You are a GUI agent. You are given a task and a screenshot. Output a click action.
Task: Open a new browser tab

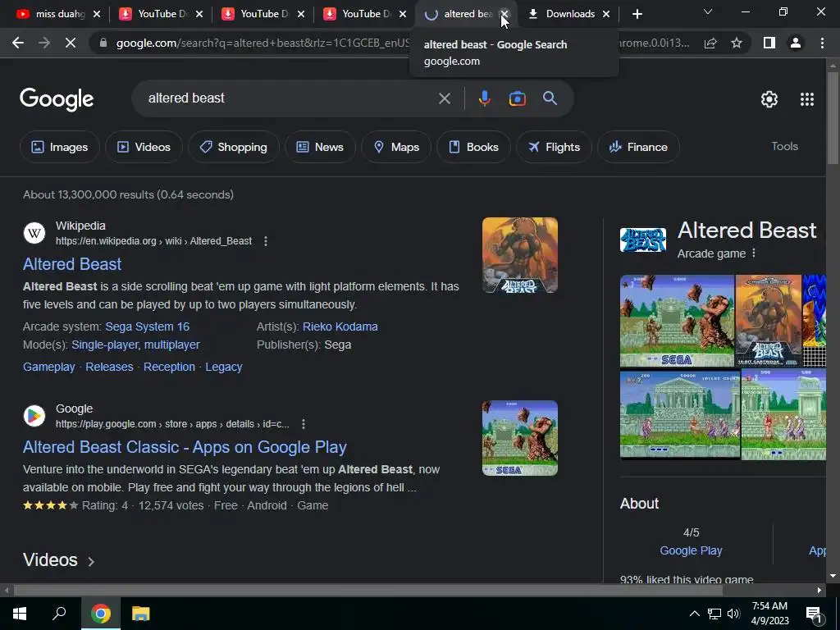637,15
